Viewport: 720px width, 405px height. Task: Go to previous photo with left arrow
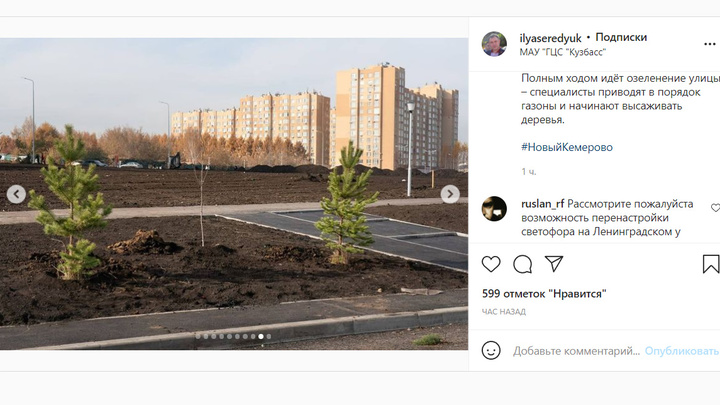[16, 194]
